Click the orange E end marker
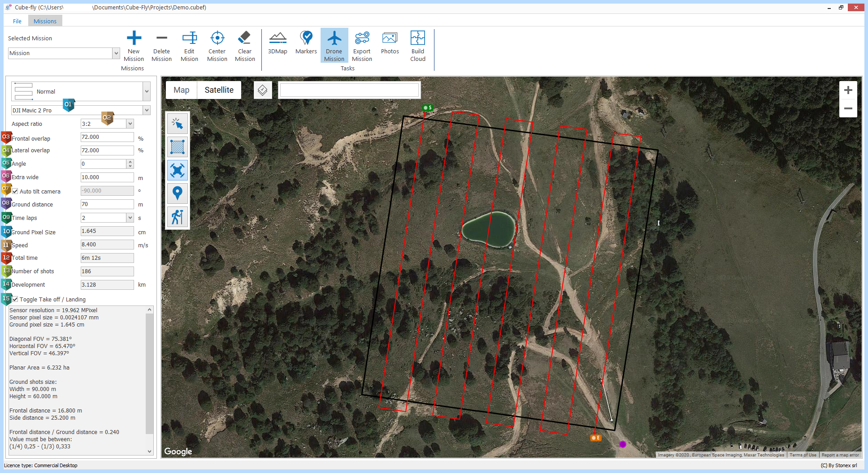The height and width of the screenshot is (473, 868). tap(596, 438)
